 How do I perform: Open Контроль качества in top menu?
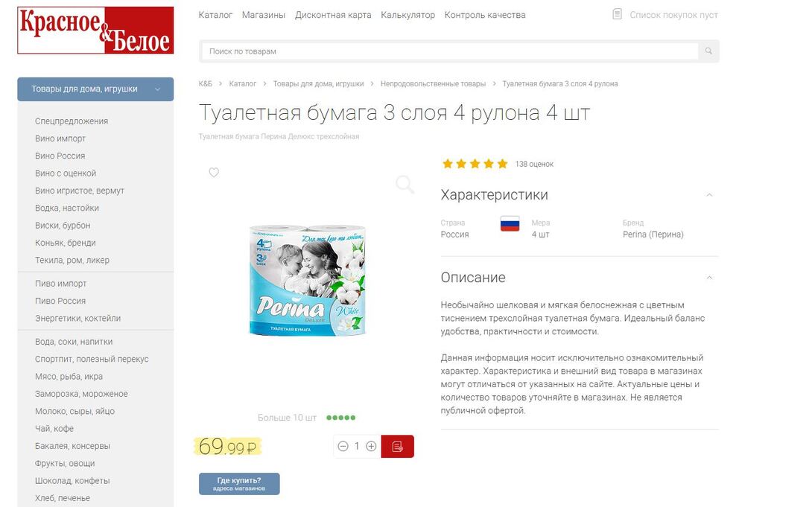coord(485,15)
